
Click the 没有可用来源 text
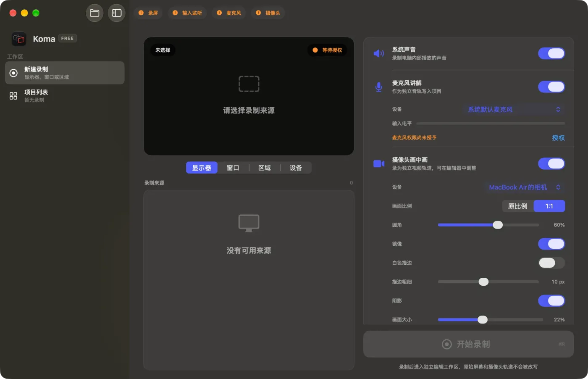tap(249, 250)
